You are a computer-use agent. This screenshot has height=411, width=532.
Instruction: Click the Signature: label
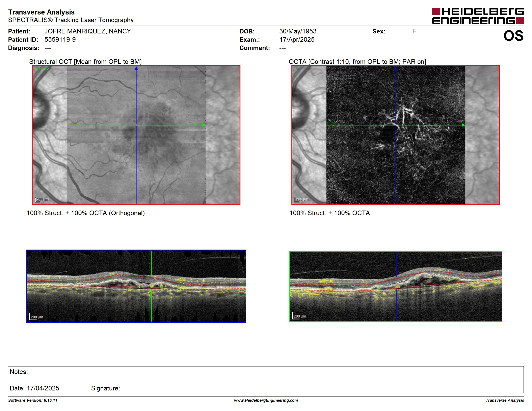coord(105,388)
